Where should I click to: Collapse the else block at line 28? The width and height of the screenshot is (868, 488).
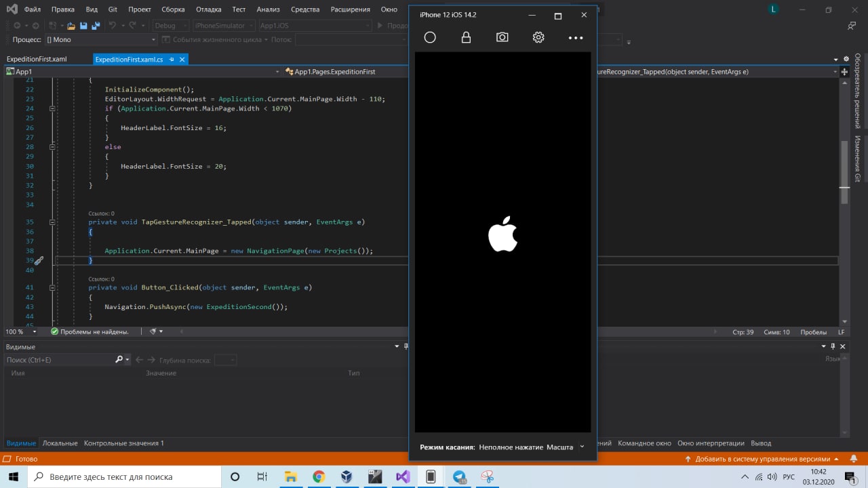point(52,146)
